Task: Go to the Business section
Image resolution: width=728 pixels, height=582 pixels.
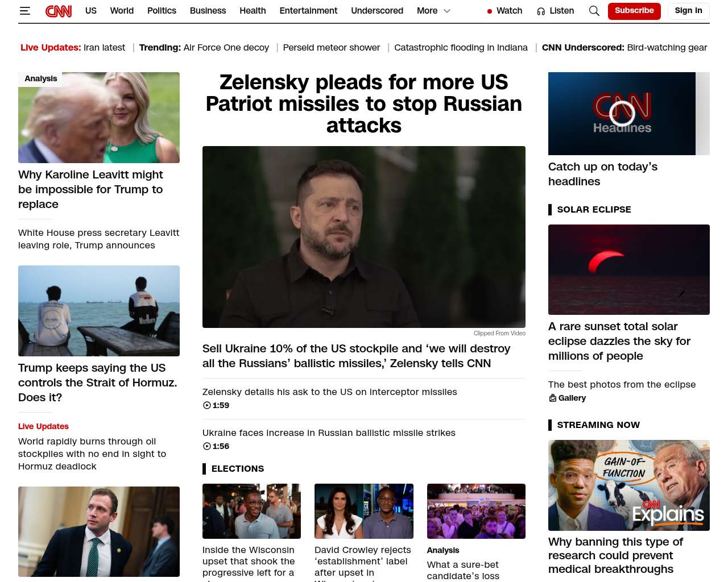Action: (x=208, y=11)
